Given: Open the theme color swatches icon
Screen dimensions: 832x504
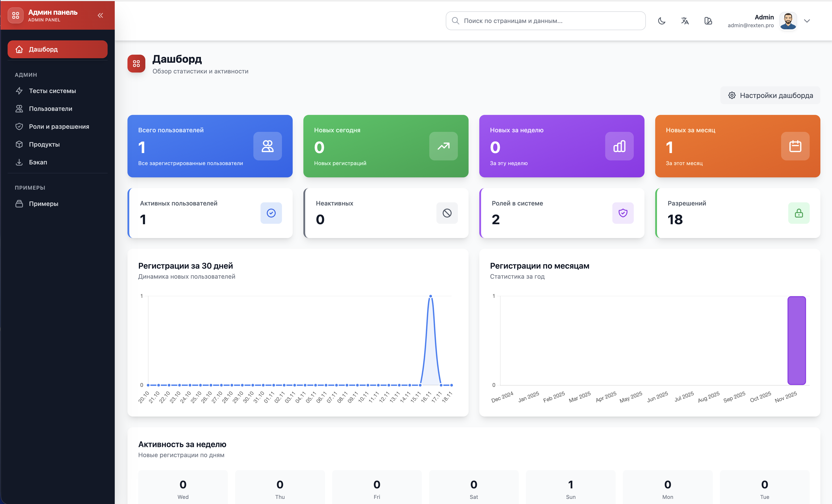Looking at the screenshot, I should (x=708, y=21).
